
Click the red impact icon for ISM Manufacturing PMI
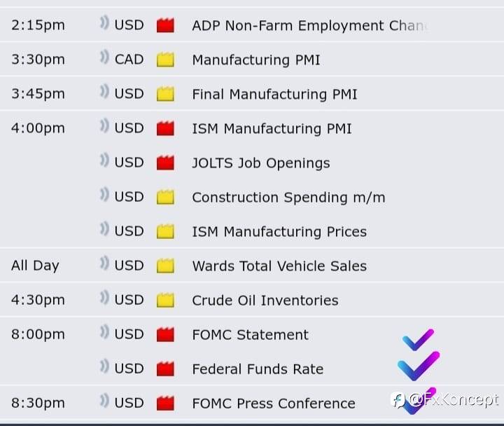coord(165,128)
